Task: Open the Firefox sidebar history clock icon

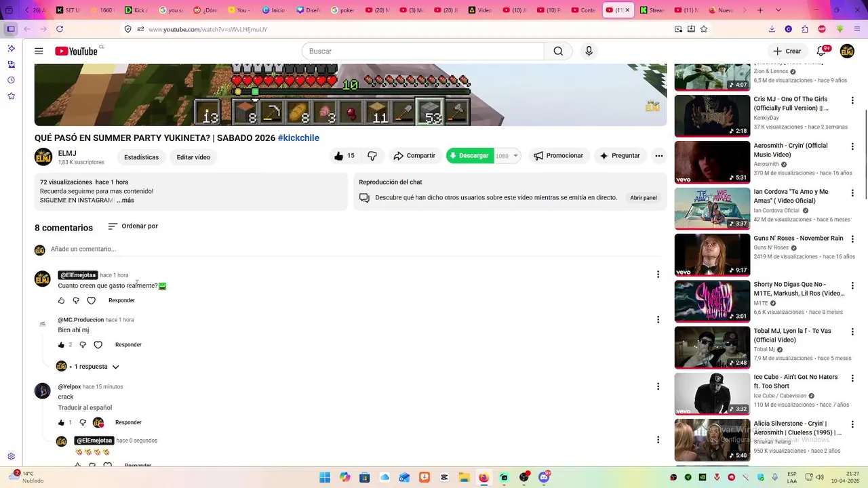Action: coord(11,80)
